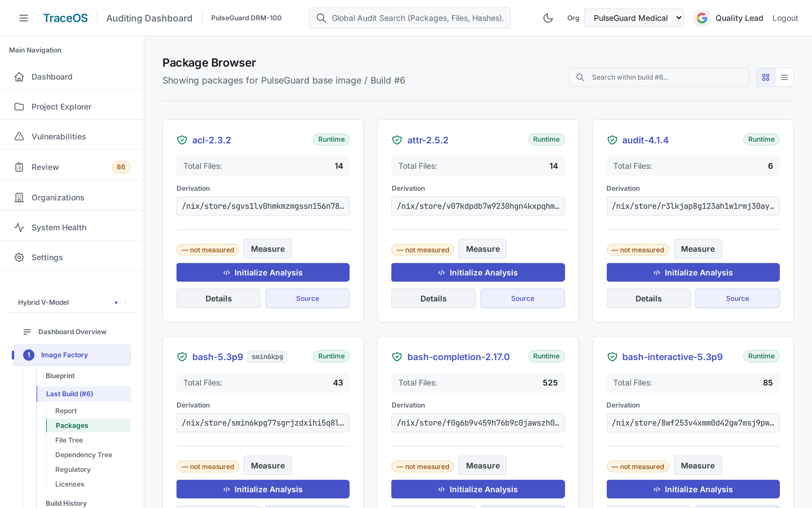Click the Logout link
Image resolution: width=812 pixels, height=508 pixels.
click(785, 18)
